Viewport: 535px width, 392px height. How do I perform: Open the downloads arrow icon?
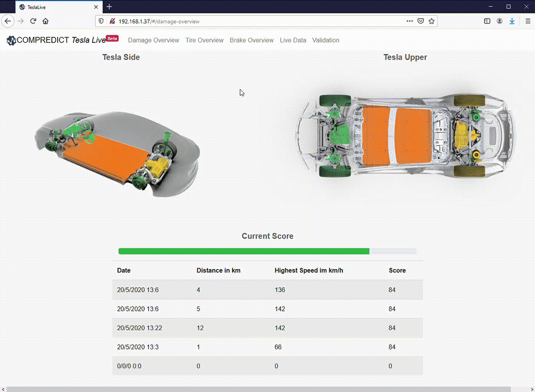click(512, 21)
